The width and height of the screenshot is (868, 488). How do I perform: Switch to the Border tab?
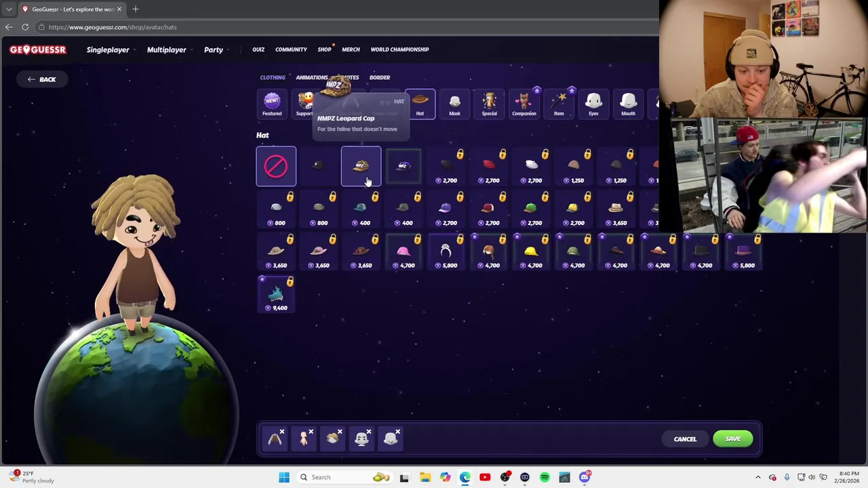(x=380, y=77)
